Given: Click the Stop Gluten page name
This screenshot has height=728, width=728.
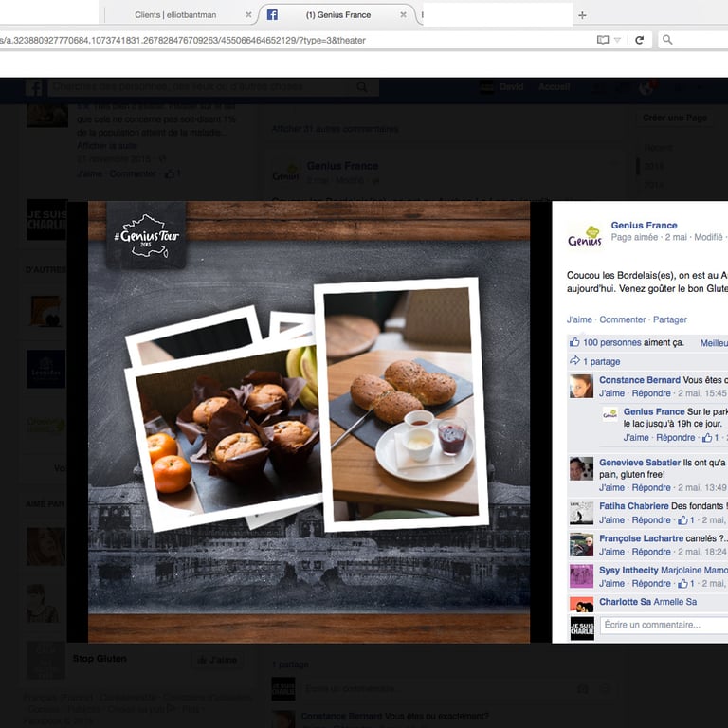Looking at the screenshot, I should 100,659.
